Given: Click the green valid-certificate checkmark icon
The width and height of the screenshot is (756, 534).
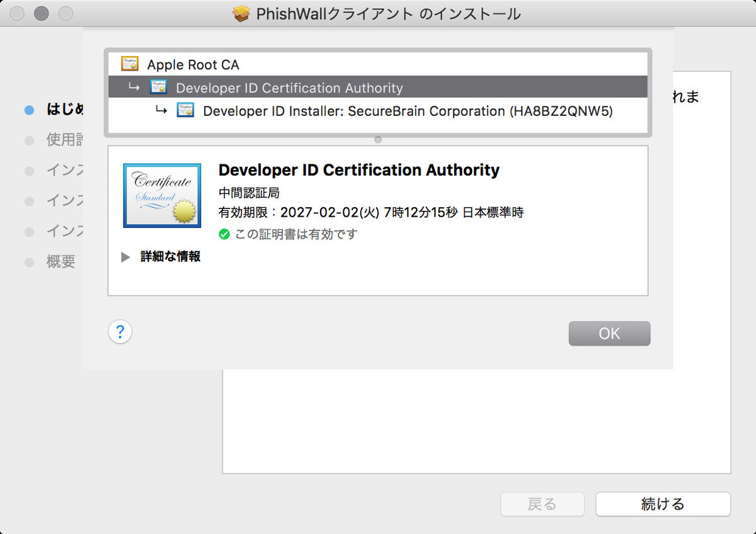Looking at the screenshot, I should tap(224, 234).
